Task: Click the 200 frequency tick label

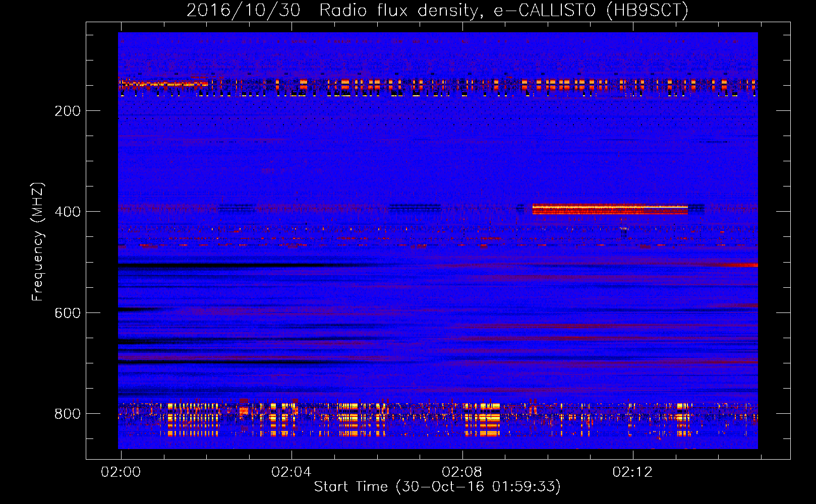Action: click(x=68, y=111)
